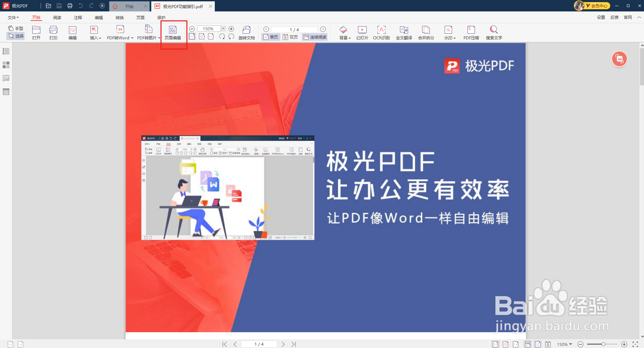
Task: Go to next page in toolbar
Action: (323, 29)
